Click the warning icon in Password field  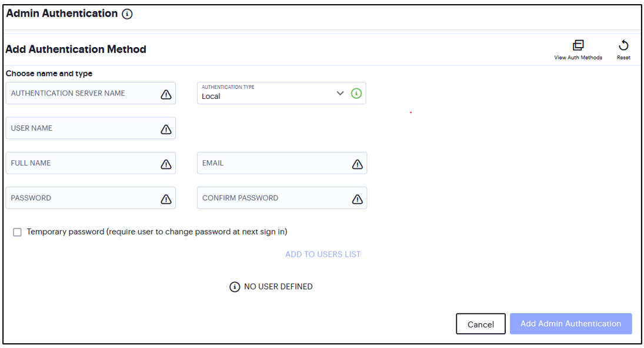click(x=165, y=198)
